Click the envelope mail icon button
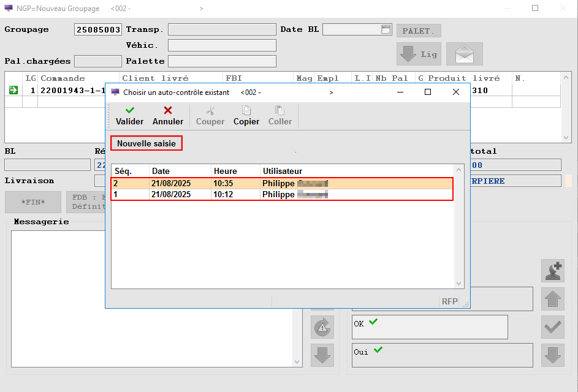Image resolution: width=578 pixels, height=392 pixels. pos(464,54)
